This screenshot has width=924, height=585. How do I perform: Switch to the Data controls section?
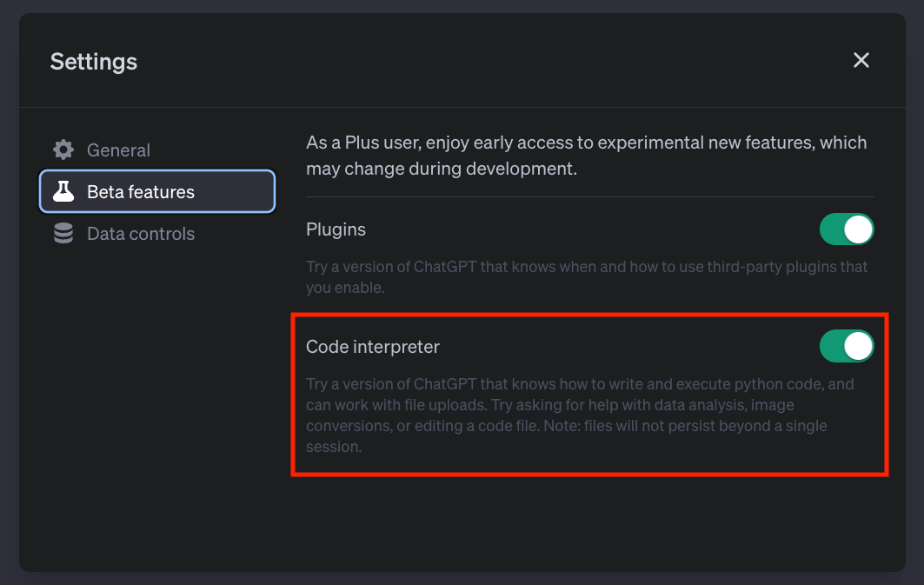140,233
